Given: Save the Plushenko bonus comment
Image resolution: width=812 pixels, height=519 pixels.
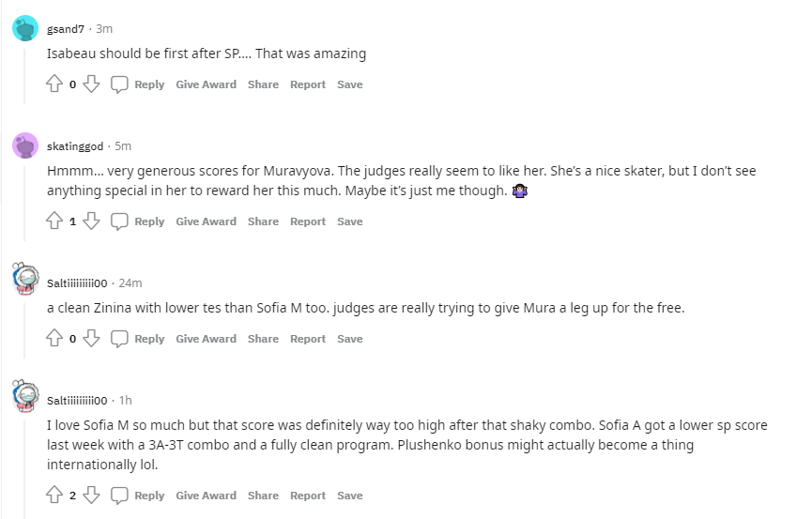Looking at the screenshot, I should [x=350, y=496].
